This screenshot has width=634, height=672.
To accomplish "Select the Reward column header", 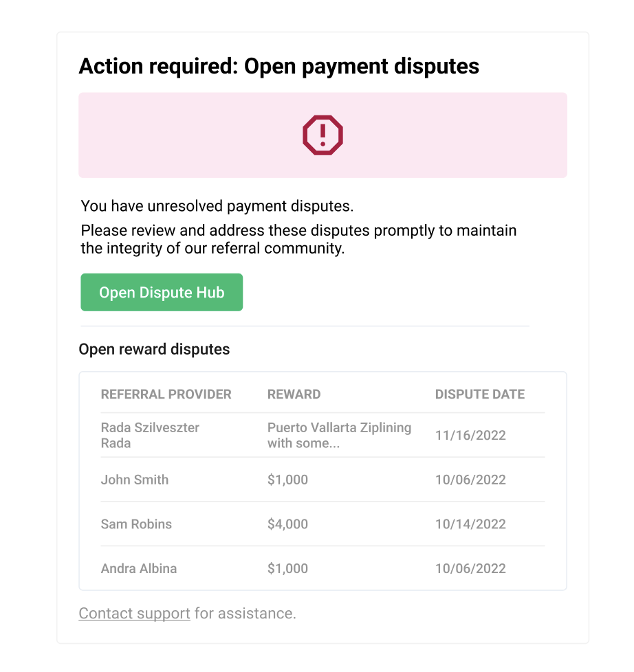I will point(294,394).
